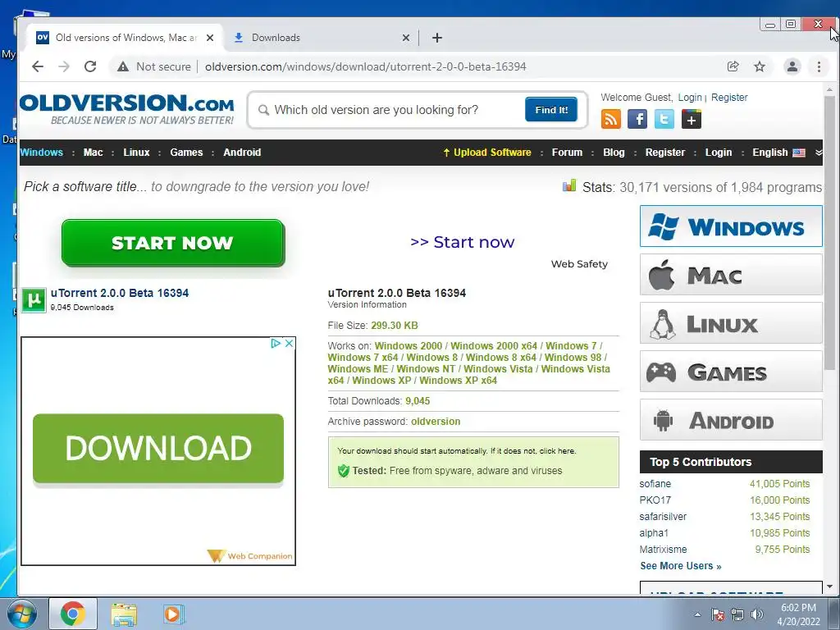Image resolution: width=840 pixels, height=630 pixels.
Task: Click the uTorrent green logo icon
Action: pos(34,300)
